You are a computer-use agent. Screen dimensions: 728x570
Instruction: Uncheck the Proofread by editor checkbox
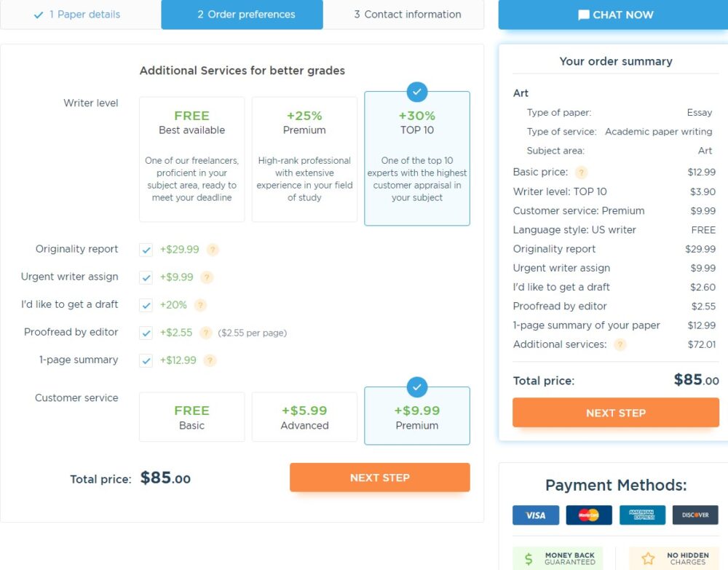point(146,333)
